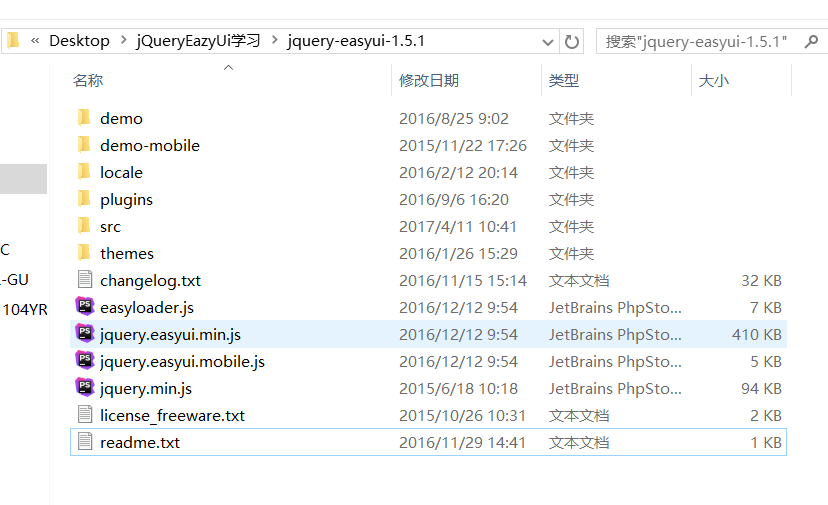Expand the chevron after jQueryEazyUi学习 in the path
Image resolution: width=828 pixels, height=505 pixels.
[x=274, y=41]
